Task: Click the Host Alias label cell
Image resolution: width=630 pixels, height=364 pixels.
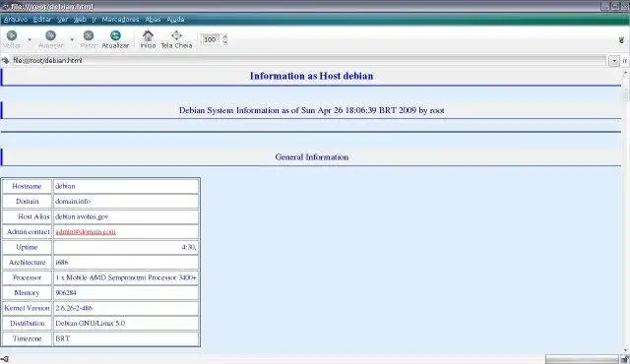Action: tap(27, 216)
